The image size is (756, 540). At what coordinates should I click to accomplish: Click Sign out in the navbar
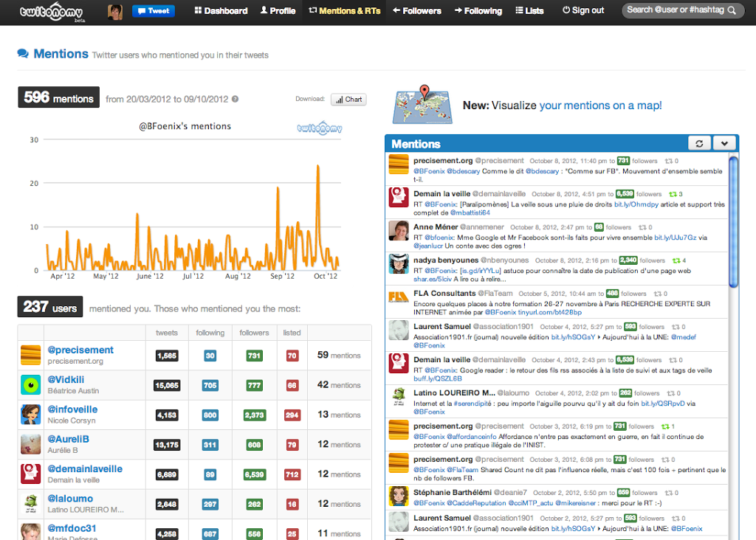[x=583, y=10]
